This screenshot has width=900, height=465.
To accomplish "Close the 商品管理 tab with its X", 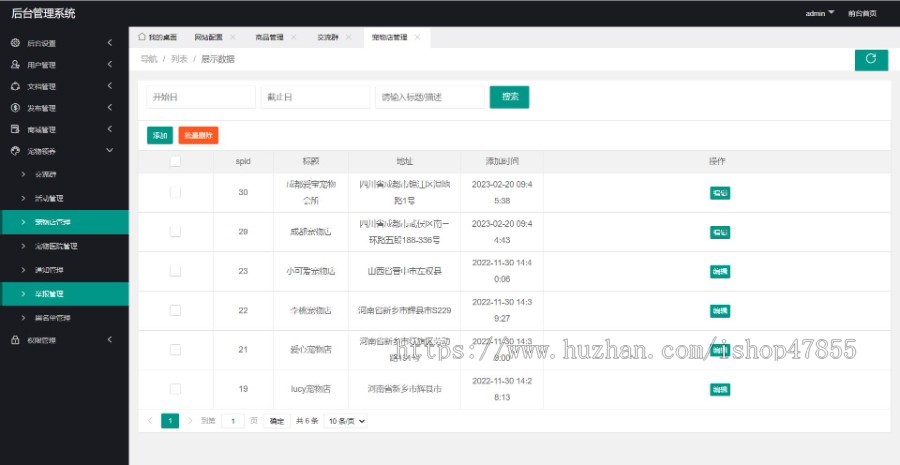I will [x=293, y=37].
